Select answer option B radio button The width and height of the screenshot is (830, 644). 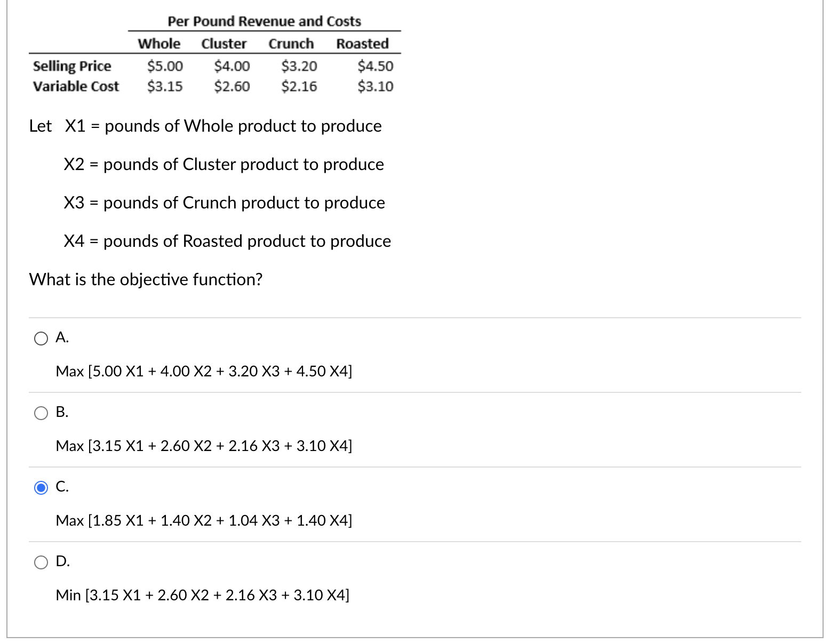[41, 412]
